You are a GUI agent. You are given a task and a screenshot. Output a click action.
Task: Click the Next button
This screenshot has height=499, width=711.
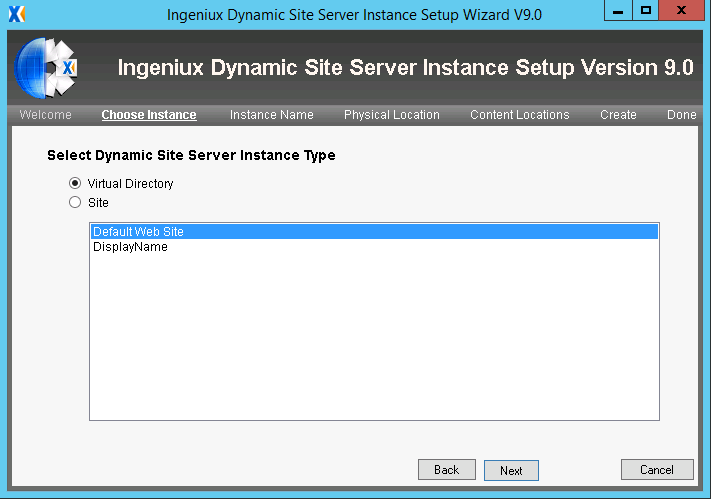coord(511,470)
